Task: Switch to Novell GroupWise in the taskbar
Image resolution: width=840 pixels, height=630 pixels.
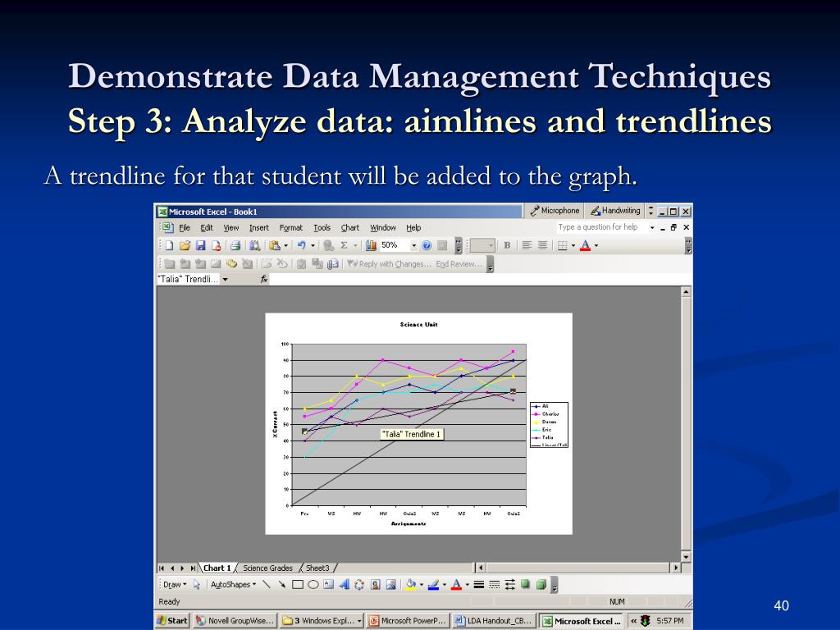Action: 235,620
